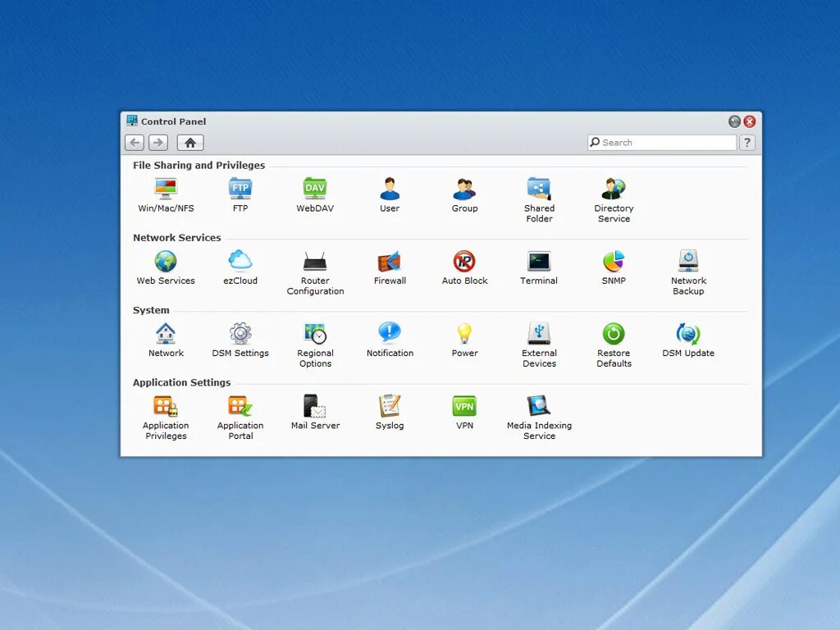Go forward with the right arrow button
The height and width of the screenshot is (630, 840).
click(x=158, y=143)
